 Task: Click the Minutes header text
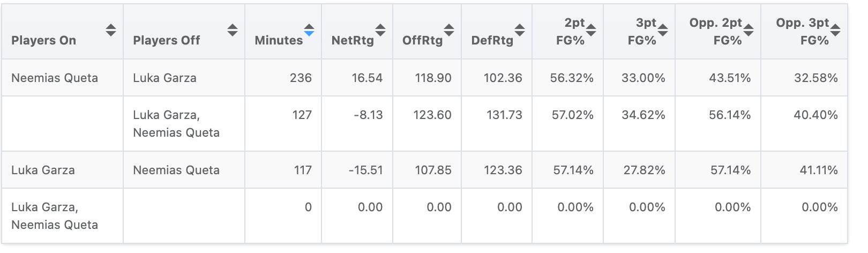click(279, 40)
